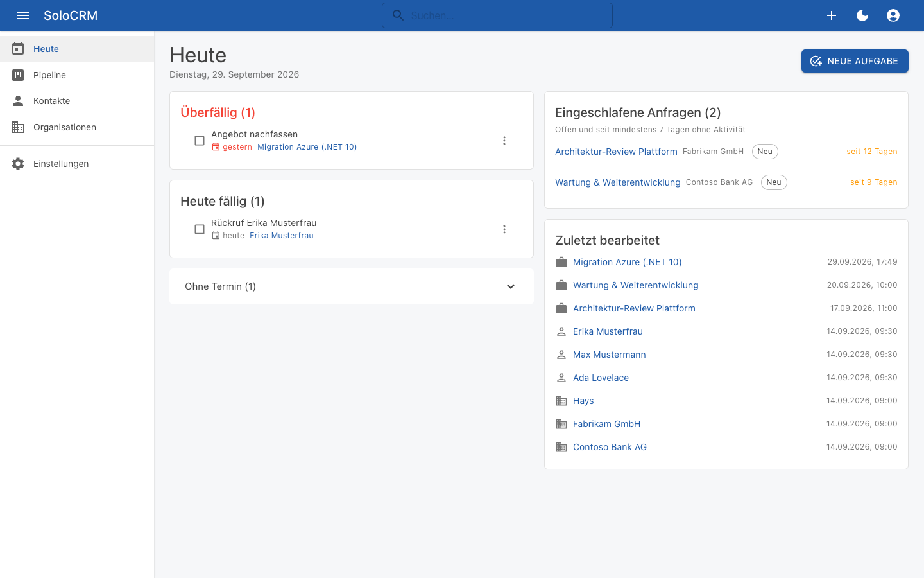Click the Neue Aufgabe button

click(x=855, y=61)
